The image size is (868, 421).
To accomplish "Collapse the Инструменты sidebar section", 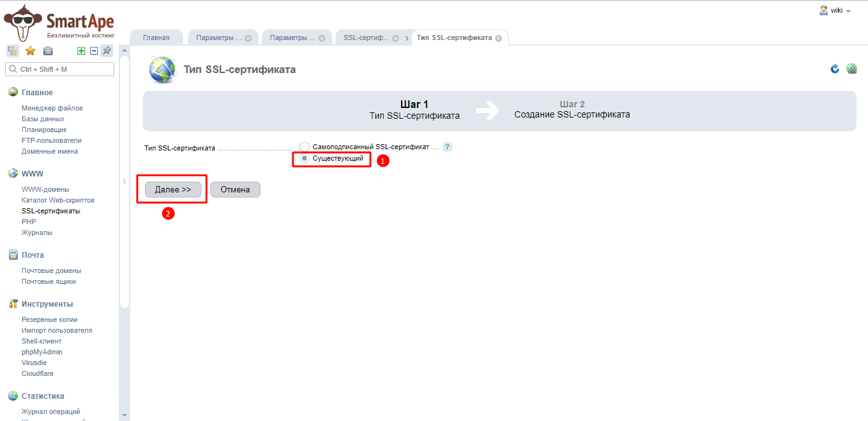I will click(47, 304).
